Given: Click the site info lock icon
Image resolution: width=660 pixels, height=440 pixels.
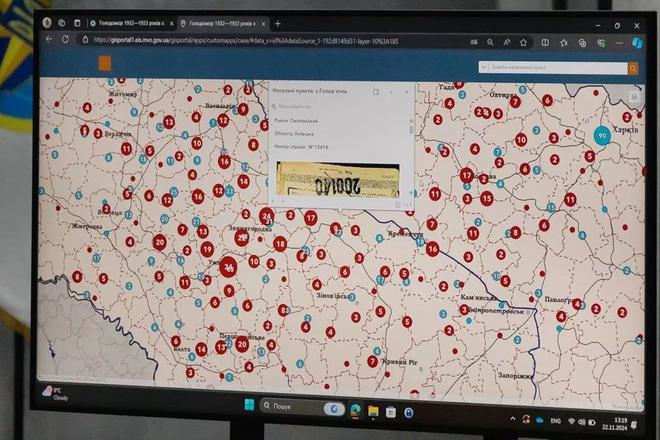Looking at the screenshot, I should [x=85, y=40].
